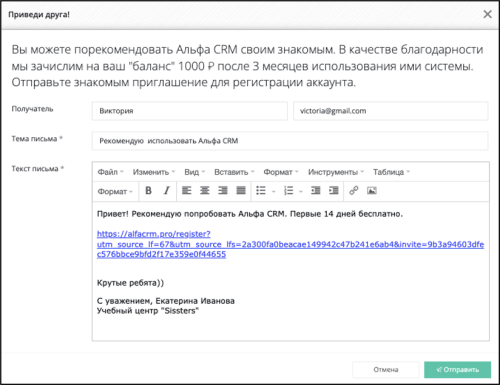500x385 pixels.
Task: Click the Текст письма label
Action: pyautogui.click(x=38, y=169)
